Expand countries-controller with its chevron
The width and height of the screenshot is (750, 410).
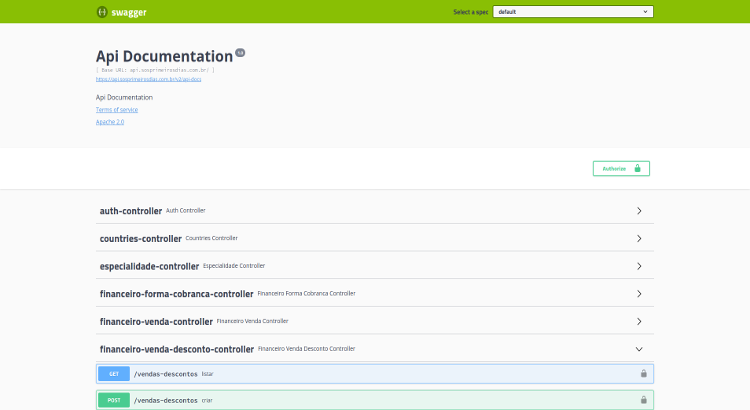pyautogui.click(x=639, y=238)
